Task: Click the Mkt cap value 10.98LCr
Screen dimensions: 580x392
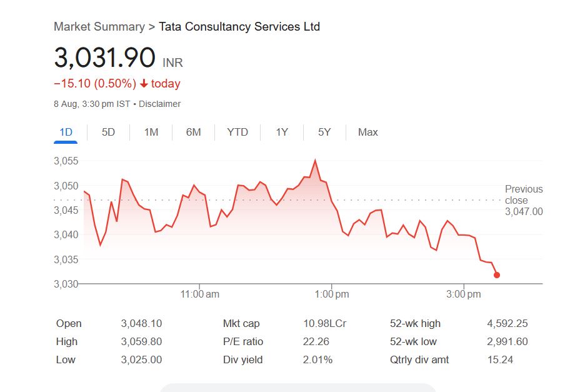Action: point(324,323)
